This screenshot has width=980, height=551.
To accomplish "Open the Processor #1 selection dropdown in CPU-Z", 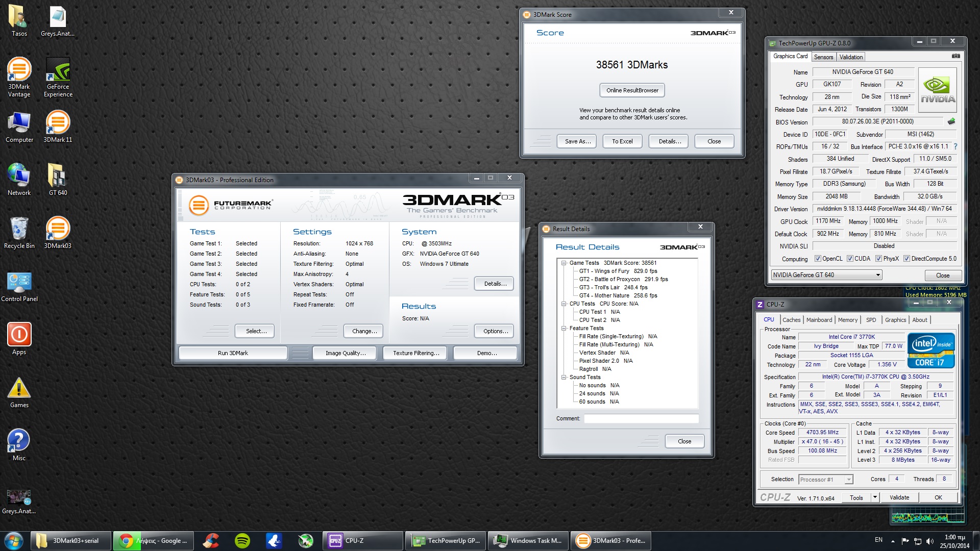I will (x=826, y=479).
